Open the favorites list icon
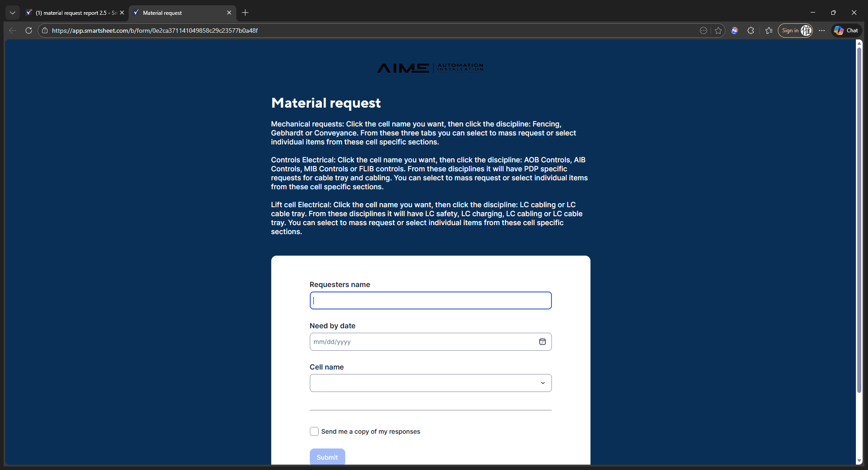 coord(769,30)
